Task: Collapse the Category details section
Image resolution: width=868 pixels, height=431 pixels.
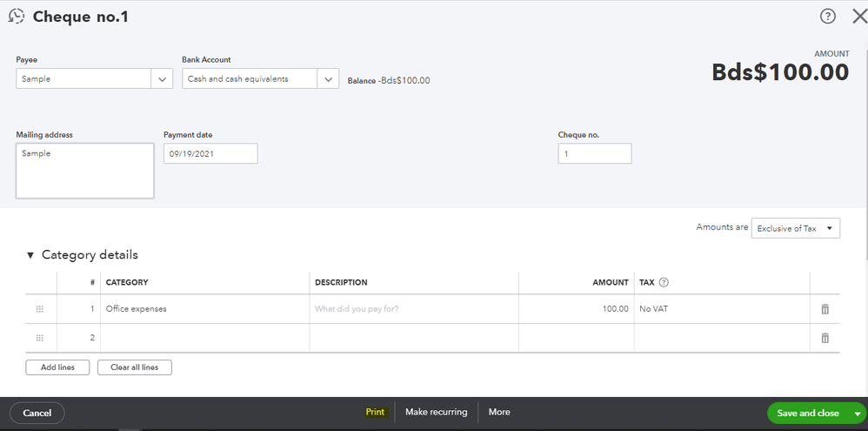Action: pyautogui.click(x=31, y=255)
